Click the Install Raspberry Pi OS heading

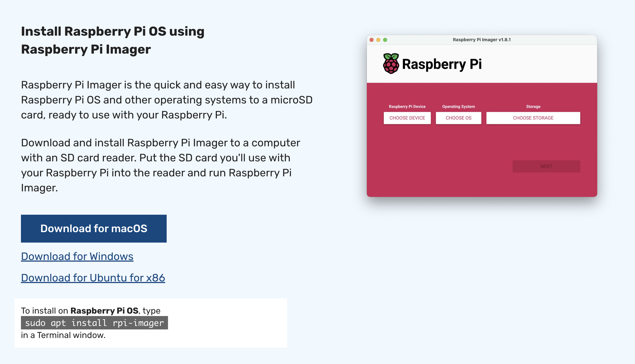pos(113,40)
